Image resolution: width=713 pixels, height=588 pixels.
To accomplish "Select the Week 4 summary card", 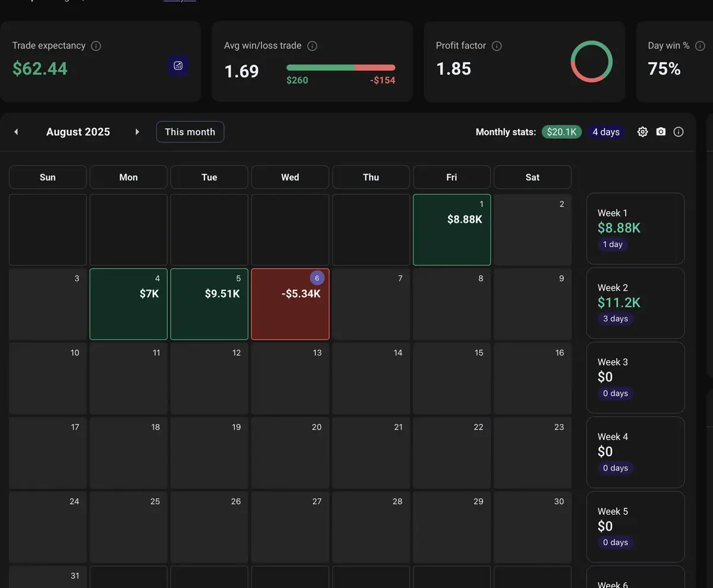I will coord(635,453).
